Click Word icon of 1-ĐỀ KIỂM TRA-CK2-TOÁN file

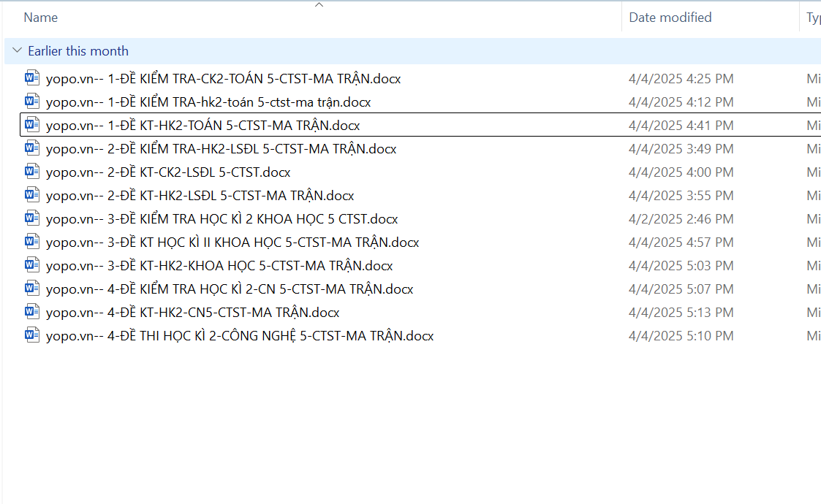(x=31, y=78)
